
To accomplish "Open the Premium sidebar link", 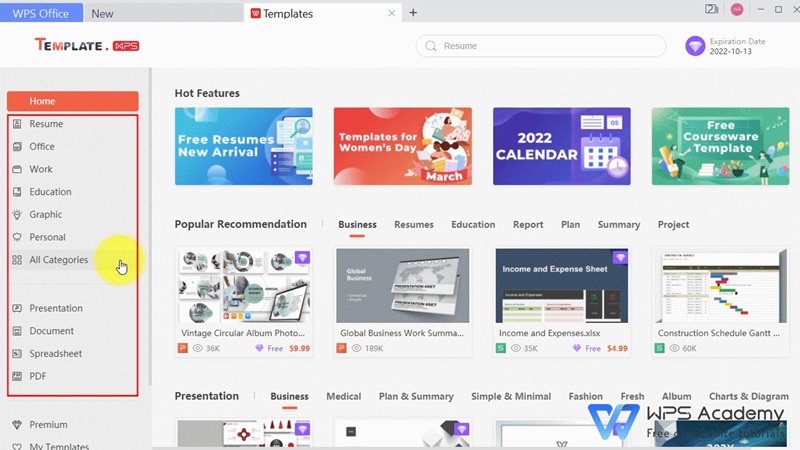I will pos(48,424).
